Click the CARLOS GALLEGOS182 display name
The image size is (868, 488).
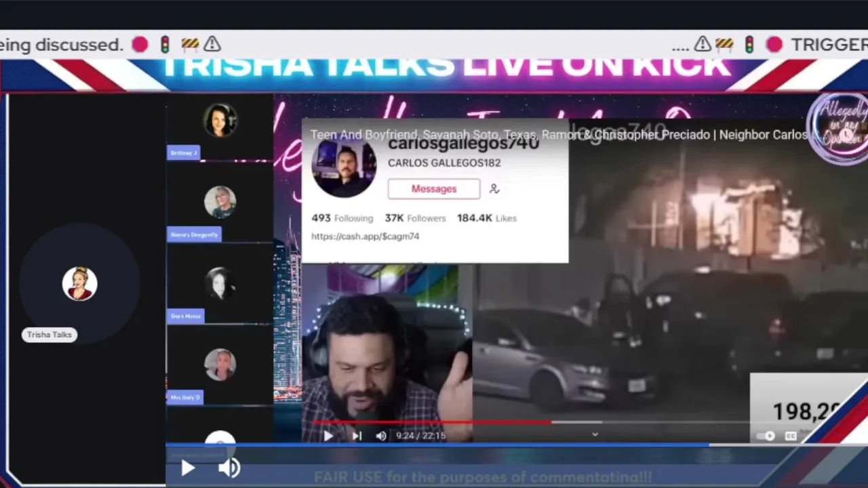444,163
